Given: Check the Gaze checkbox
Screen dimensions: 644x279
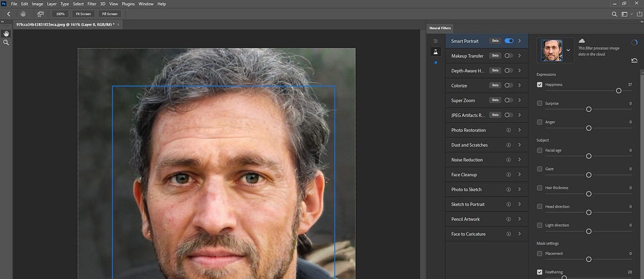Looking at the screenshot, I should 539,169.
